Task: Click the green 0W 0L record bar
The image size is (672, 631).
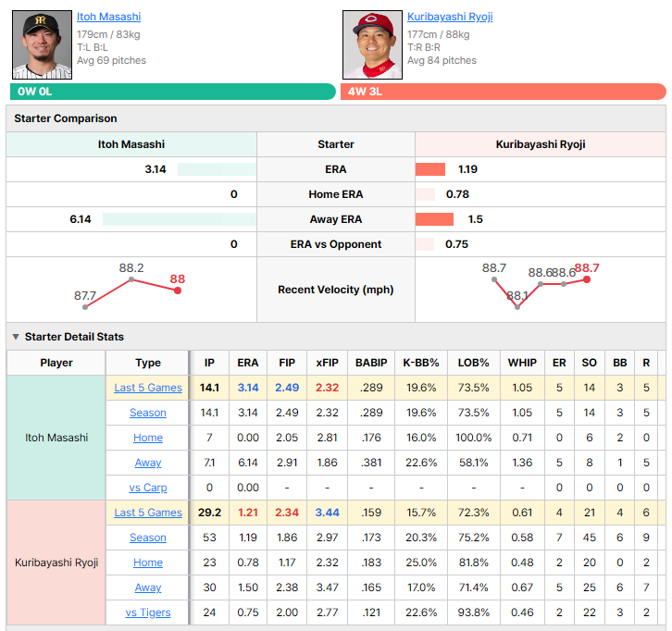Action: [x=173, y=92]
